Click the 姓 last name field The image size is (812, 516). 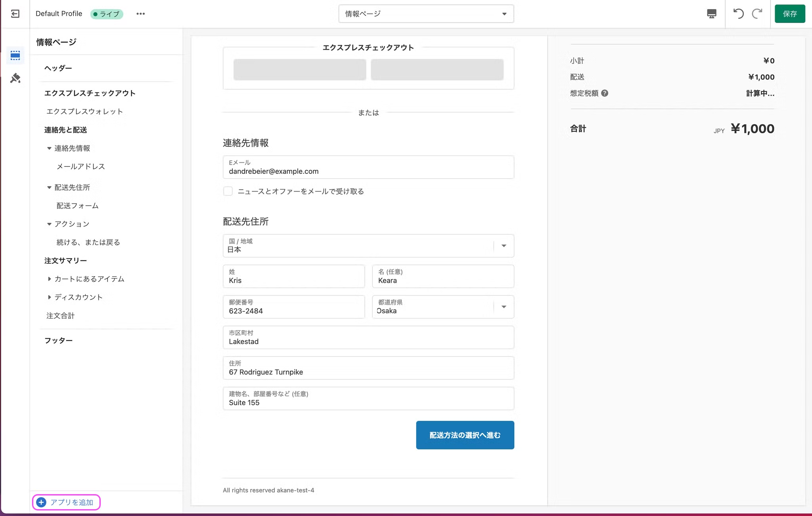(x=294, y=276)
